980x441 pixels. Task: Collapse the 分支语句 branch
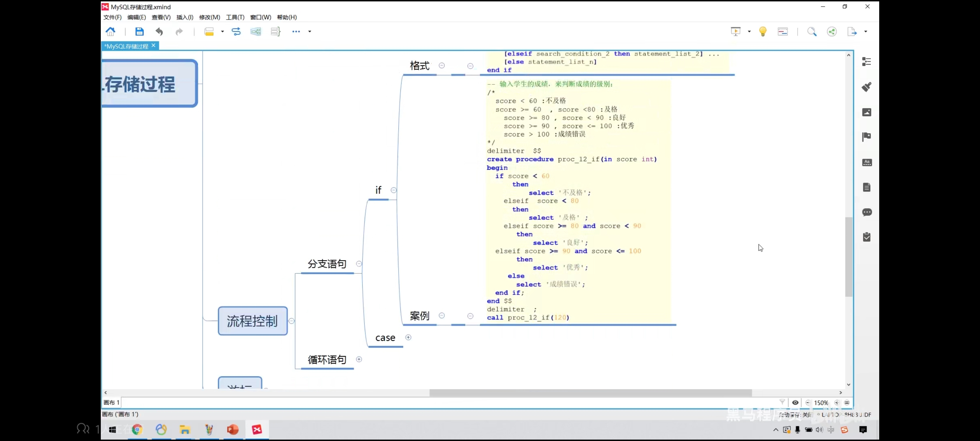coord(359,264)
